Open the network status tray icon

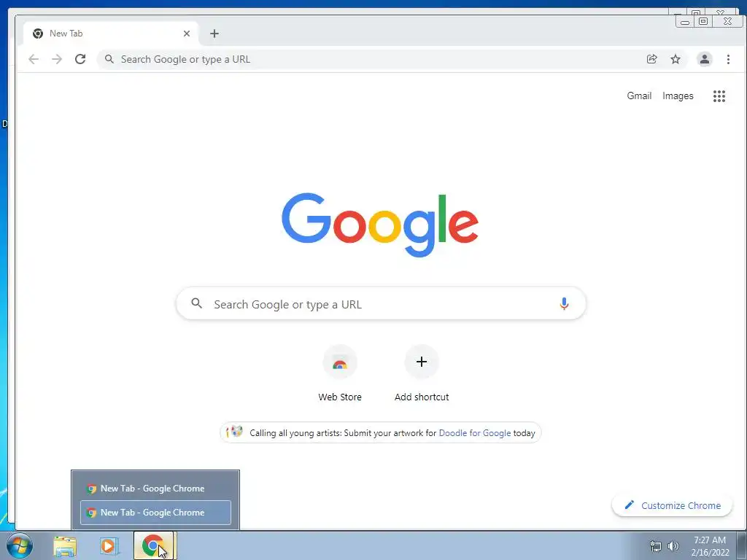[656, 547]
